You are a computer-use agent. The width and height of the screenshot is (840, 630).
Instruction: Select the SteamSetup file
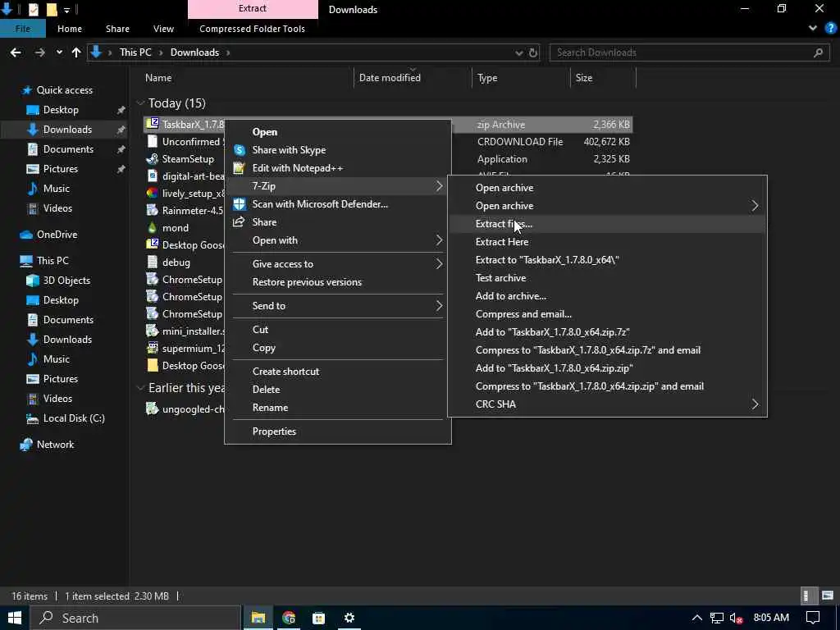point(188,160)
